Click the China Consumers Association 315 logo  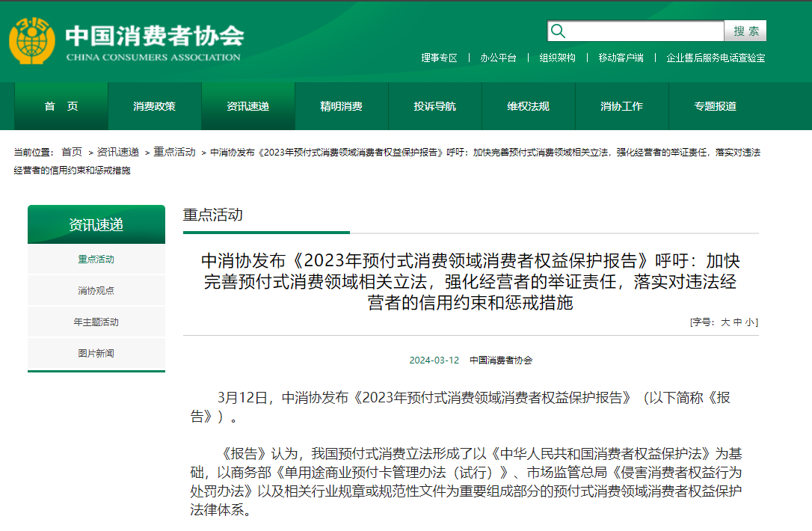tap(32, 40)
